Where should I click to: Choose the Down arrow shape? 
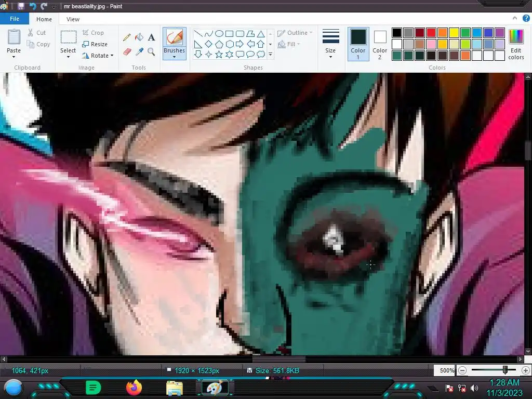pyautogui.click(x=198, y=54)
